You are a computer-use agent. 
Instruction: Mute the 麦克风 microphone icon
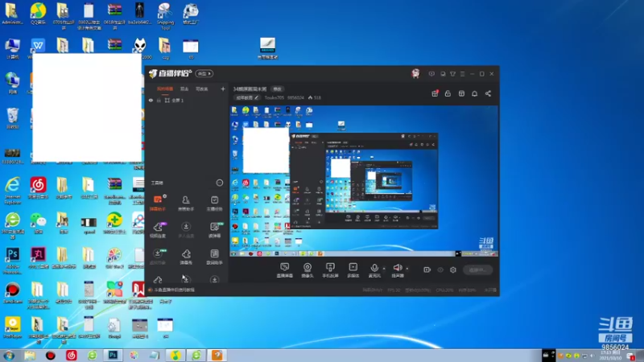point(374,270)
